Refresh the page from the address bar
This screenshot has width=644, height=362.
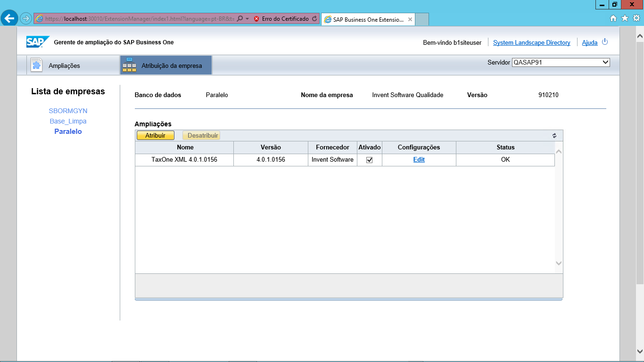click(x=314, y=19)
